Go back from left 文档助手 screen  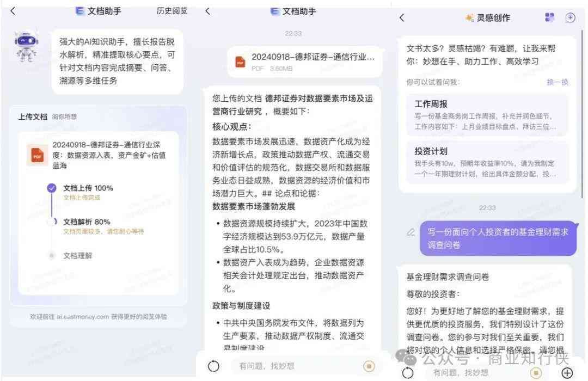click(x=13, y=11)
